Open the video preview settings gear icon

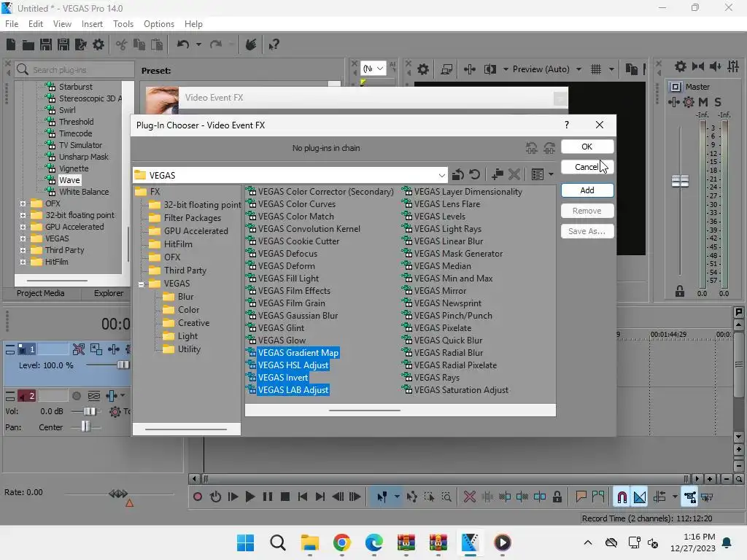(422, 69)
